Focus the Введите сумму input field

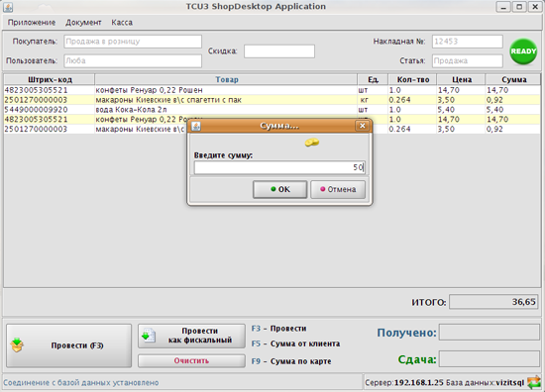pos(279,167)
